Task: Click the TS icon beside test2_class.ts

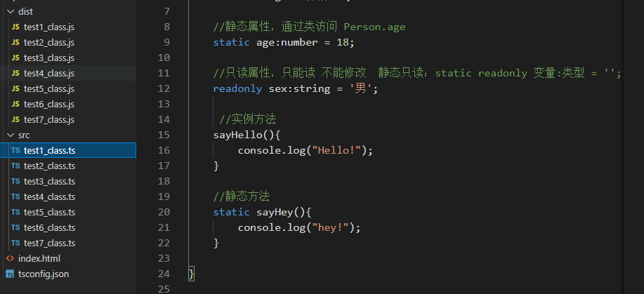Action: (x=15, y=166)
